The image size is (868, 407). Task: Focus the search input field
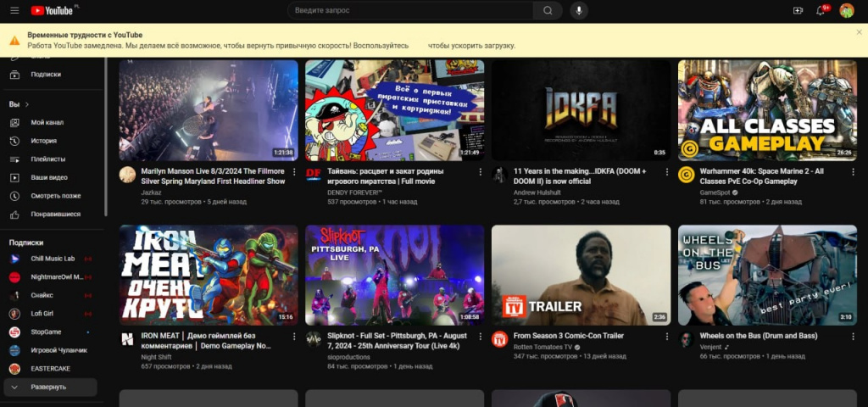(x=410, y=10)
